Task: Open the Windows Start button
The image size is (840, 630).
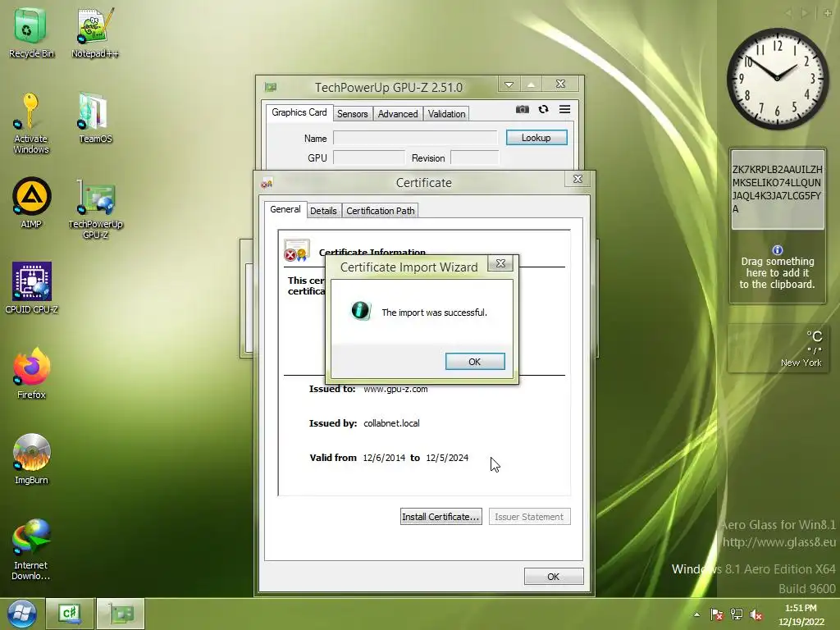Action: pyautogui.click(x=21, y=614)
